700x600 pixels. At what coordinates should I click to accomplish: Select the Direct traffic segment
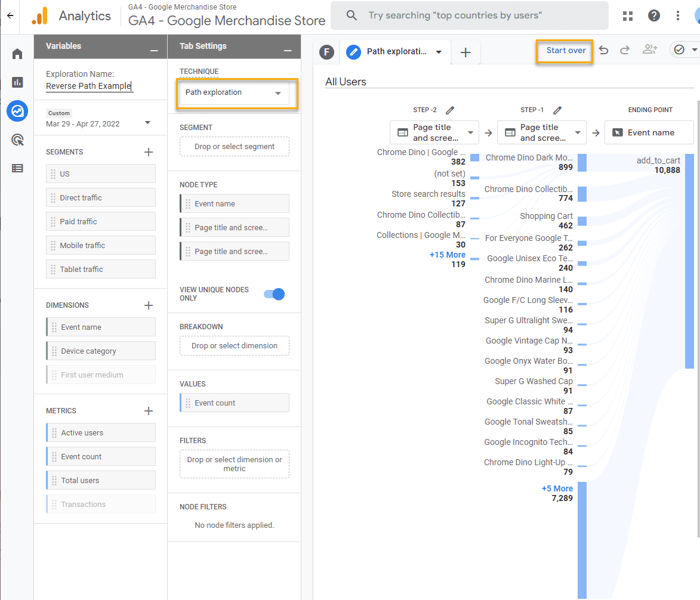(101, 197)
